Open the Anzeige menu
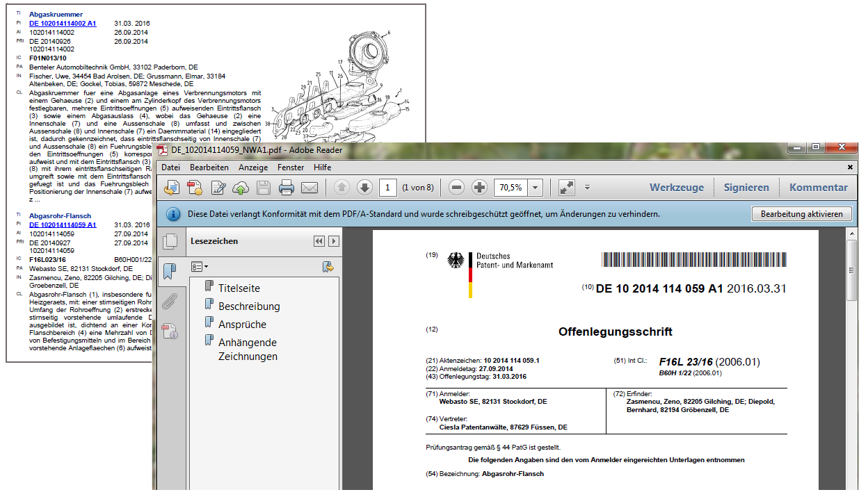The height and width of the screenshot is (499, 868). [253, 167]
